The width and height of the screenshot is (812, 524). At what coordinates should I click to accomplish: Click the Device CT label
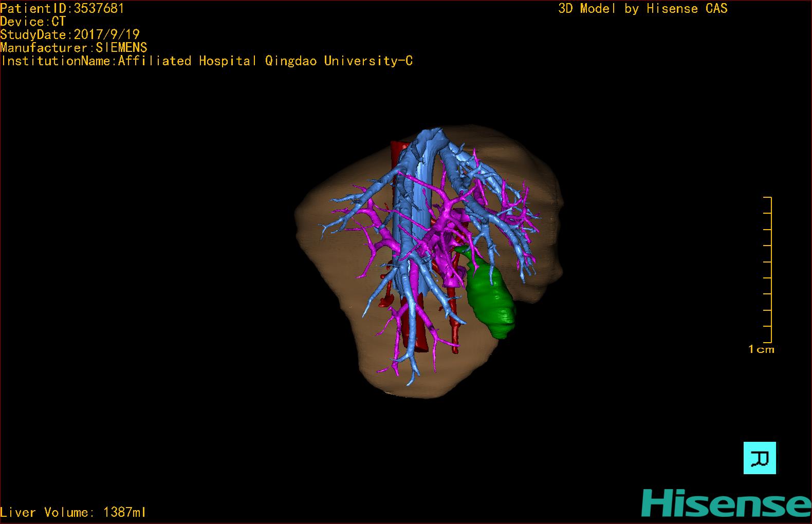click(x=33, y=22)
